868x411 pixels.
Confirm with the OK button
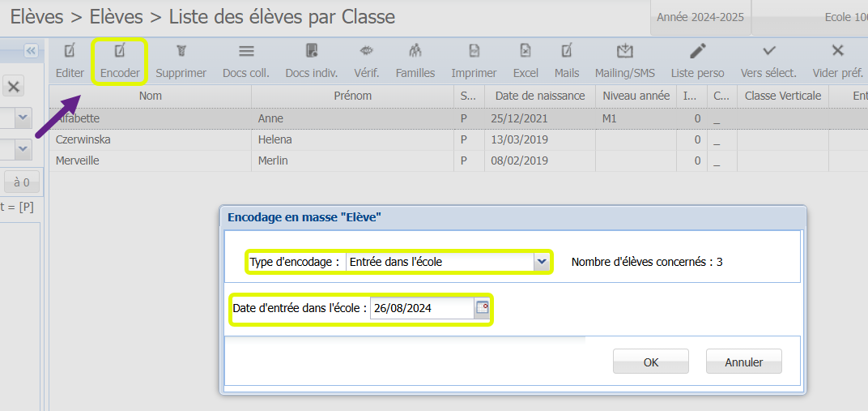coord(650,362)
